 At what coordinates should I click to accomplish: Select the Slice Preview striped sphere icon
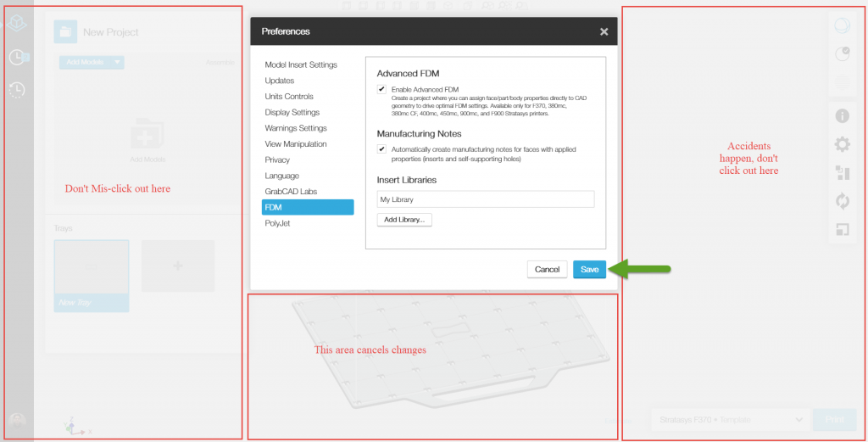(842, 82)
